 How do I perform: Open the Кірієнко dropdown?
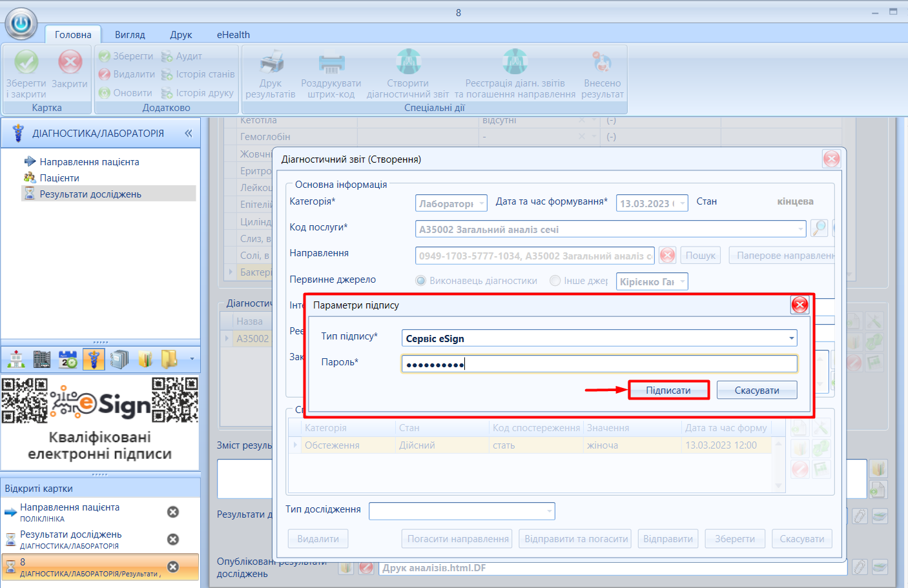[682, 281]
